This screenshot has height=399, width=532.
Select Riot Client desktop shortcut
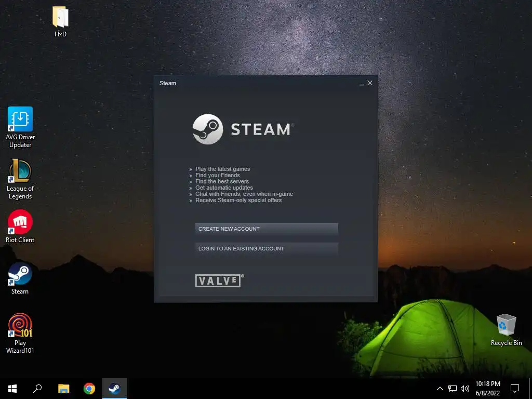coord(20,227)
